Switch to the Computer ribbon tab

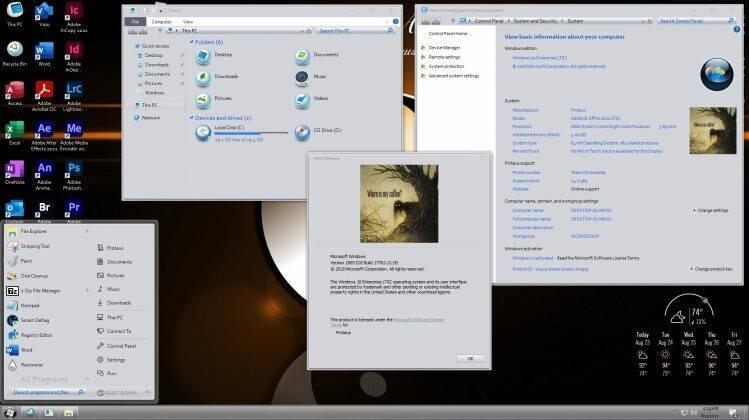(x=161, y=22)
